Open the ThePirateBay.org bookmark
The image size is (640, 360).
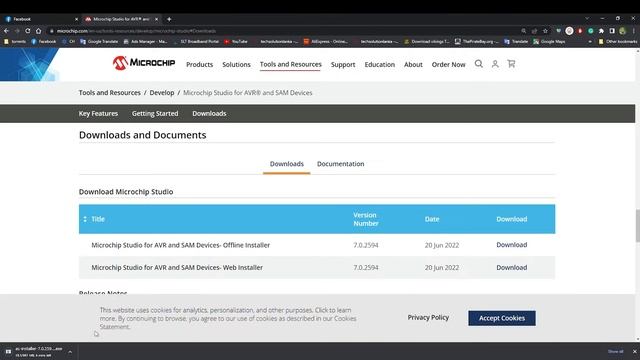click(477, 42)
